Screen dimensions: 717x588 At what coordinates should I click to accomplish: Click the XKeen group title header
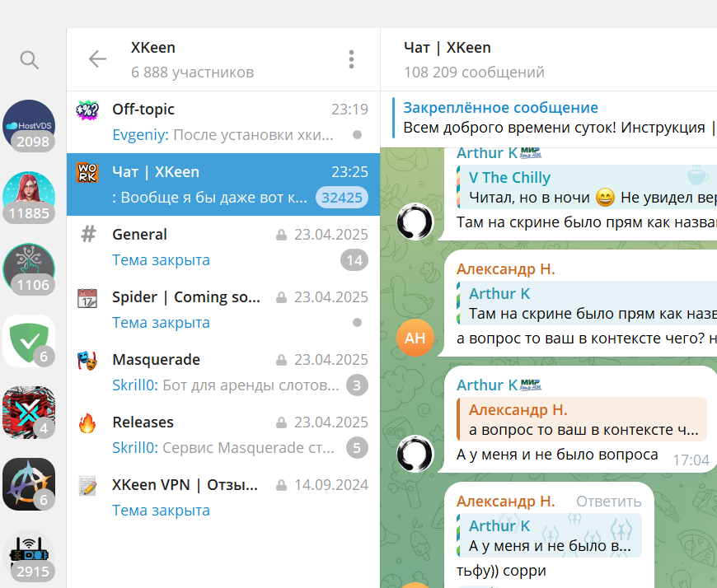(153, 48)
